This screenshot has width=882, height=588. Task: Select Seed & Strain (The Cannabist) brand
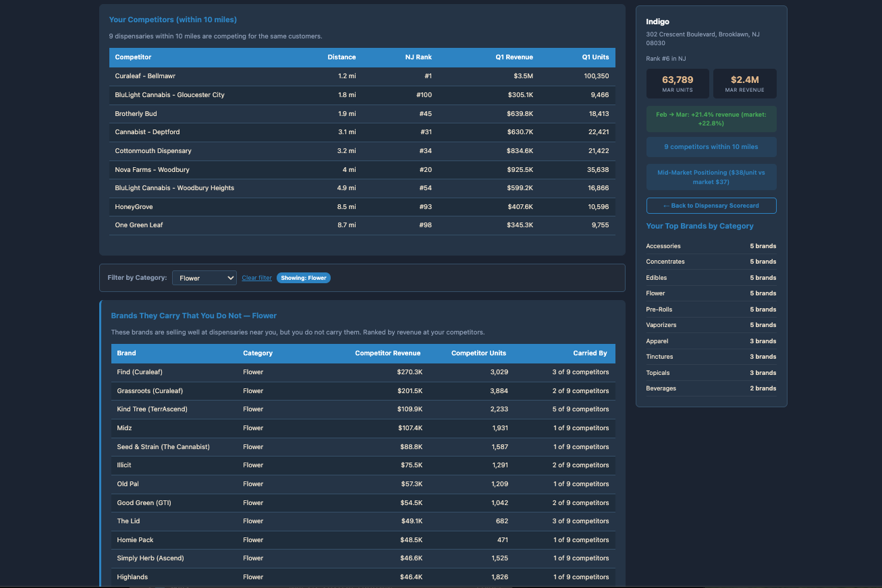tap(363, 447)
